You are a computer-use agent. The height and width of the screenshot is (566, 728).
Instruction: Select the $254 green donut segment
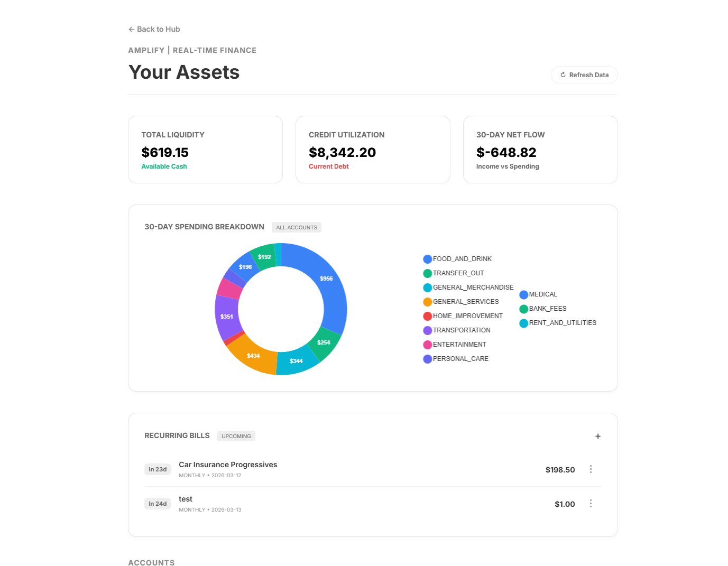tap(324, 342)
